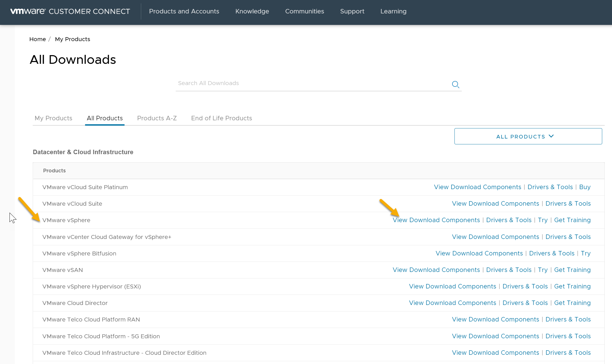Click the VMware vSphere Hypervisor (ESXi) name
Image resolution: width=612 pixels, height=364 pixels.
[x=92, y=286]
